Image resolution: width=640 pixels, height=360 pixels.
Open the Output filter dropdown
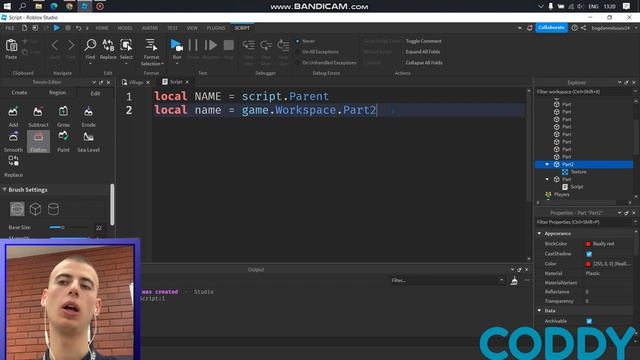click(x=501, y=280)
